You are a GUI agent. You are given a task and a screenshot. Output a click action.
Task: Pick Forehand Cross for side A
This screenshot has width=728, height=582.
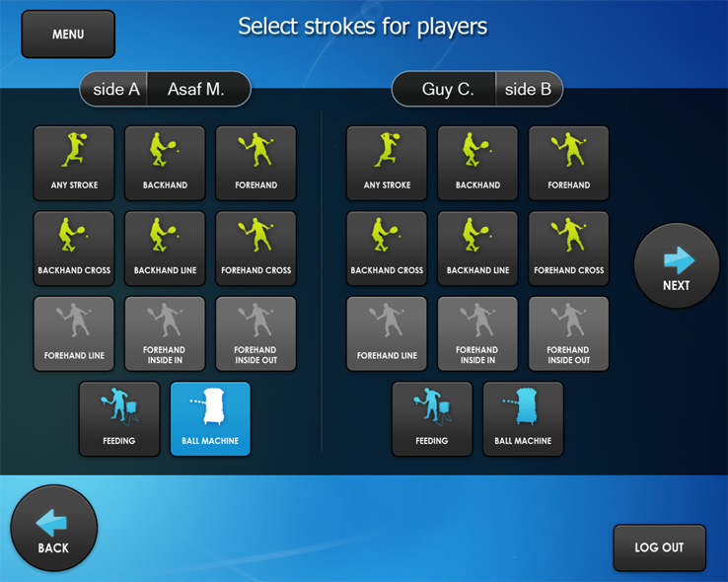(x=255, y=249)
